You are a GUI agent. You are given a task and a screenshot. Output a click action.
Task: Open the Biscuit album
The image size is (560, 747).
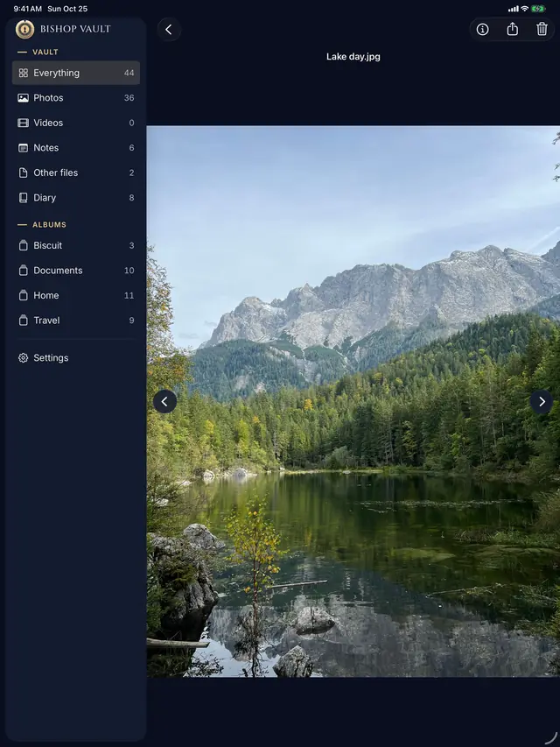76,245
